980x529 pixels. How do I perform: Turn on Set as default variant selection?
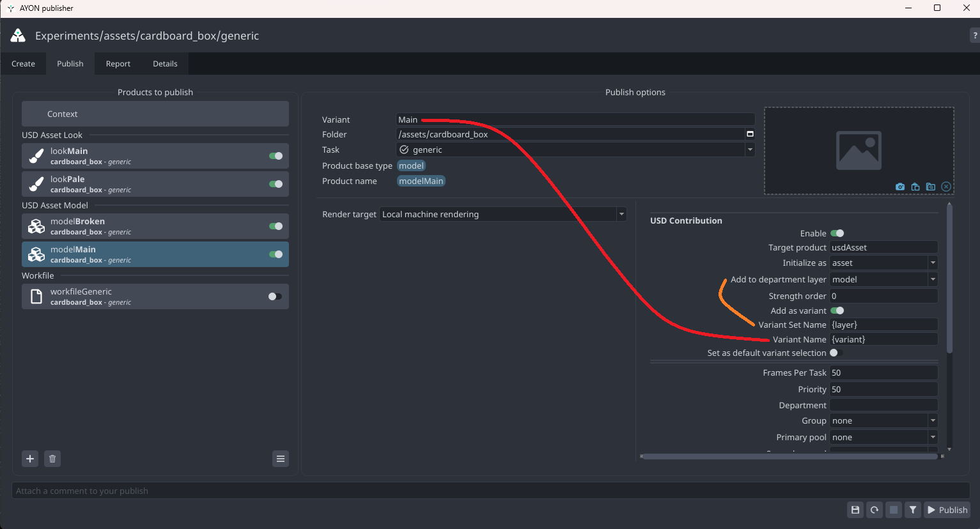[836, 353]
